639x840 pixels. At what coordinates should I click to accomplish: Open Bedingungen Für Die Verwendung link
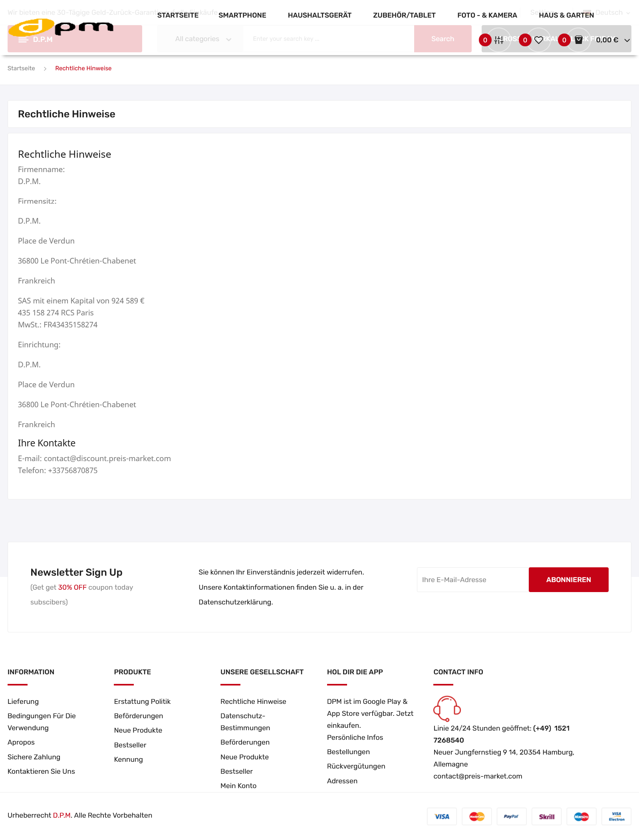[x=42, y=722]
